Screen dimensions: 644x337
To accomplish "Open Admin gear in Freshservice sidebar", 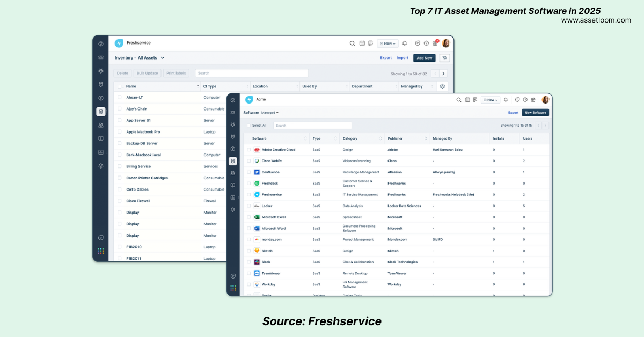I will point(101,166).
